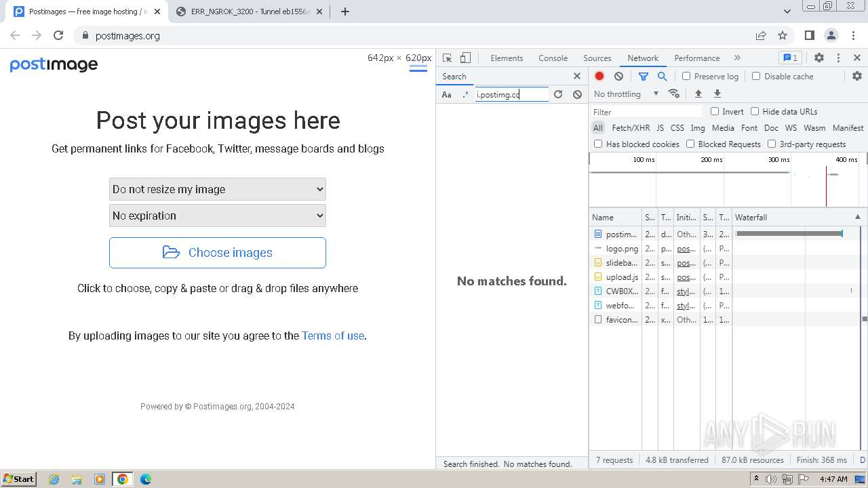Screen dimensions: 868x488
Task: Open the No expiration dropdown
Action: pos(218,216)
